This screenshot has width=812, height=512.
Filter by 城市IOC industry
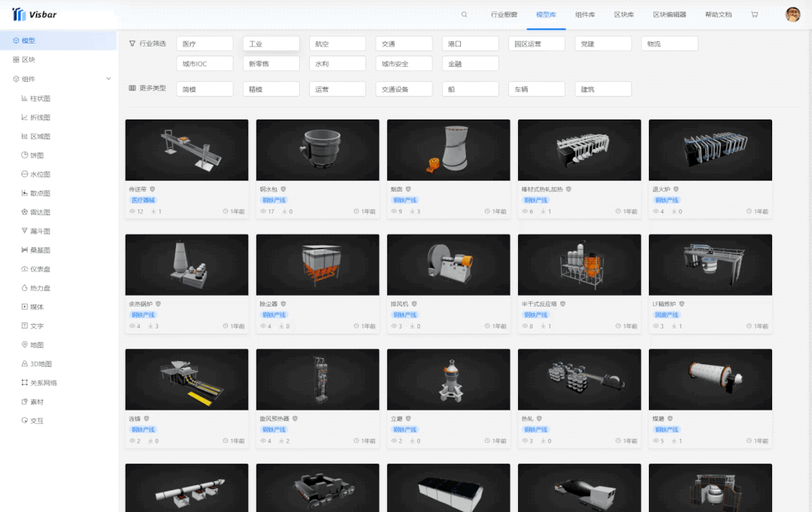[205, 64]
